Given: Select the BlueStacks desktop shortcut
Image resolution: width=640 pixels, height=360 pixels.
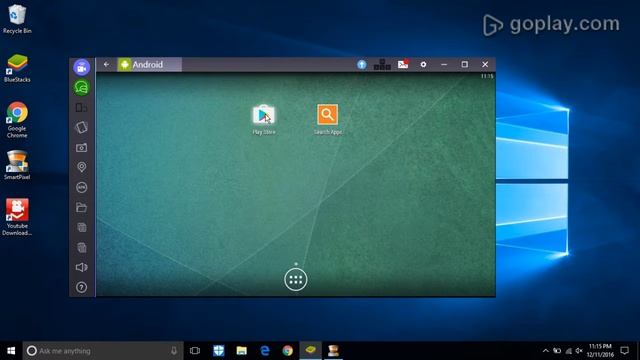Looking at the screenshot, I should (17, 68).
